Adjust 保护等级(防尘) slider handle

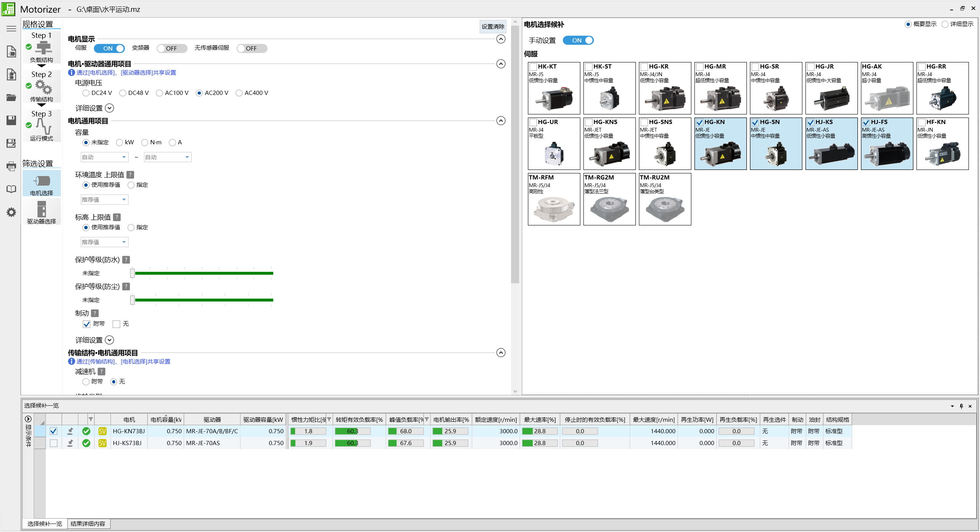(132, 300)
